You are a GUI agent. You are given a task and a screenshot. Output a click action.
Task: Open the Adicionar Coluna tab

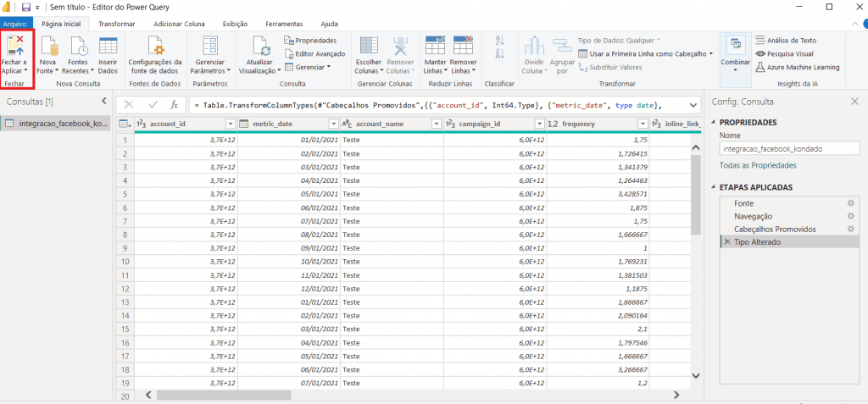(x=179, y=24)
